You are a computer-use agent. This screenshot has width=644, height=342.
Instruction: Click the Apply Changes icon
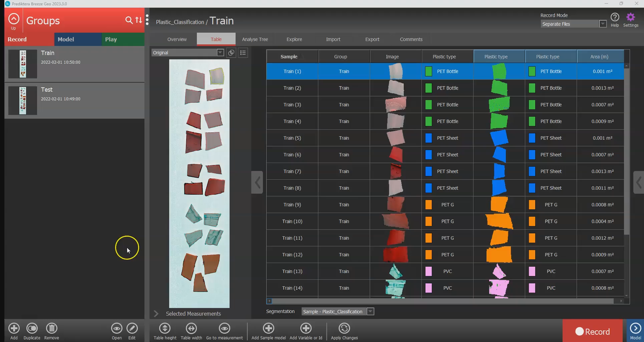pos(344,329)
